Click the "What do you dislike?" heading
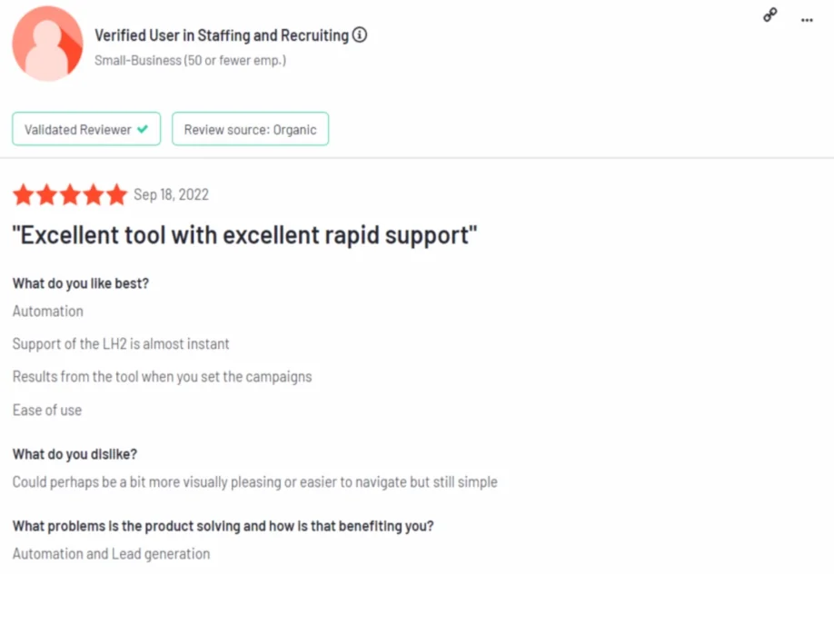 [x=74, y=454]
